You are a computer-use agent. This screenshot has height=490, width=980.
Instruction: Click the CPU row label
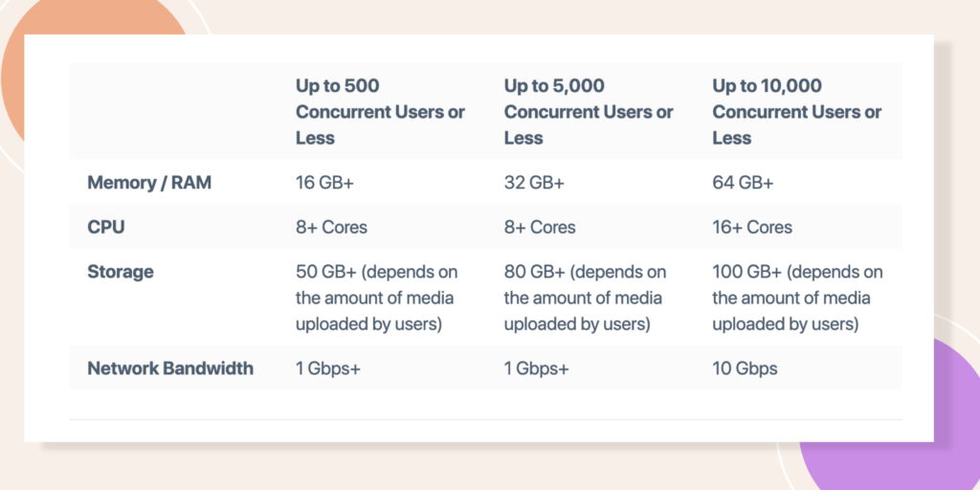coord(106,228)
